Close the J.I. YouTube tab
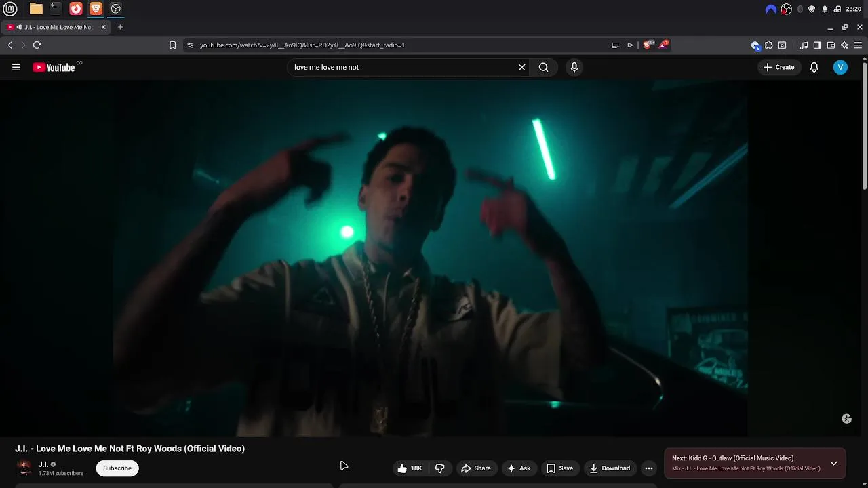Screen dimensions: 868x488 pyautogui.click(x=104, y=27)
